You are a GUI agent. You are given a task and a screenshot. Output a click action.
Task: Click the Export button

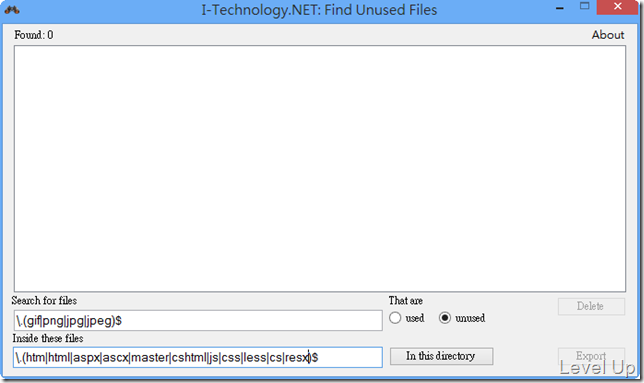pyautogui.click(x=591, y=356)
